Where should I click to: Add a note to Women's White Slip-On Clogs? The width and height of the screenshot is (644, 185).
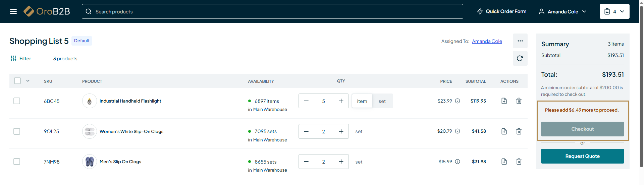tap(504, 131)
